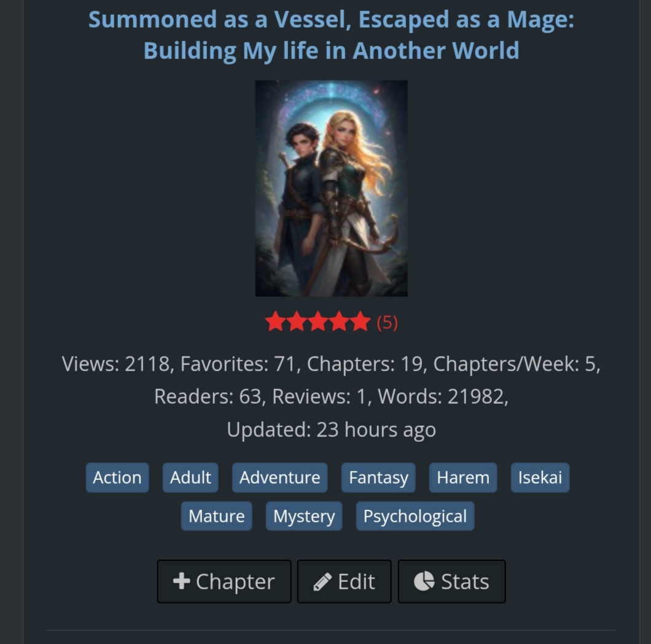The image size is (651, 644).
Task: Click the plus icon on Chapter button
Action: (x=181, y=581)
